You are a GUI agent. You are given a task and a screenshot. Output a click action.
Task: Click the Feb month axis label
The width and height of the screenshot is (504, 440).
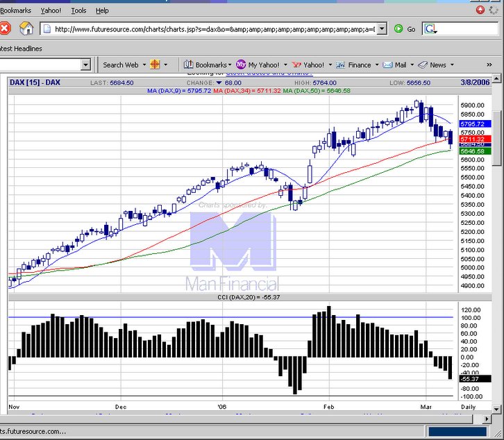click(329, 407)
